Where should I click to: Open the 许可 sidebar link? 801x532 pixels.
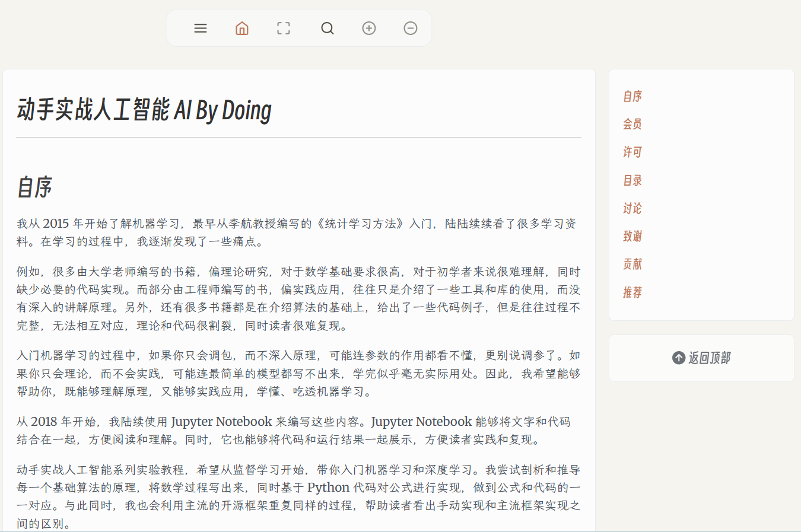coord(632,152)
